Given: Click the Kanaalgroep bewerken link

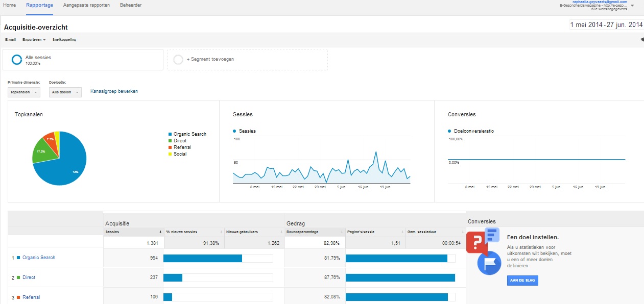Looking at the screenshot, I should 114,91.
